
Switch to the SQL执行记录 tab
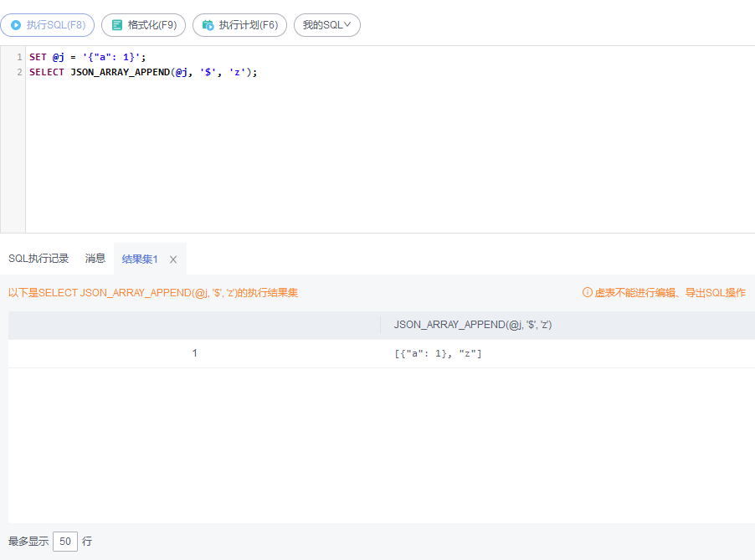38,259
